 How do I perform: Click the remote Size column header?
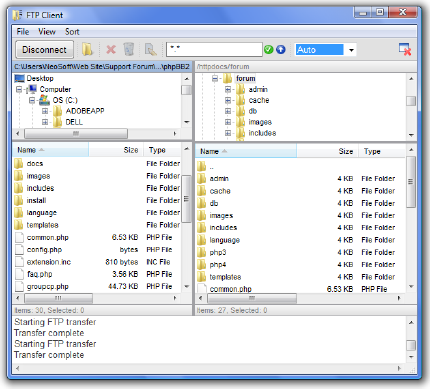tap(327, 151)
